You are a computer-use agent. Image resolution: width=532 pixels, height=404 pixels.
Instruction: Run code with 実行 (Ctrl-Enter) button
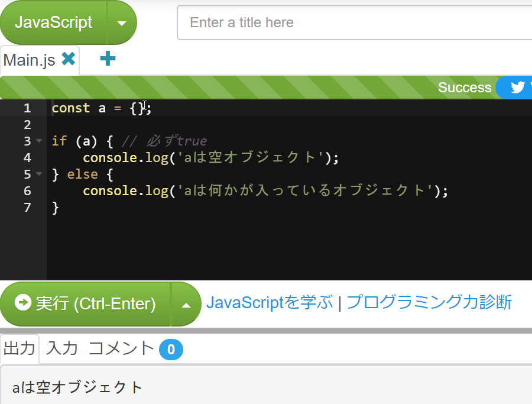coord(85,303)
